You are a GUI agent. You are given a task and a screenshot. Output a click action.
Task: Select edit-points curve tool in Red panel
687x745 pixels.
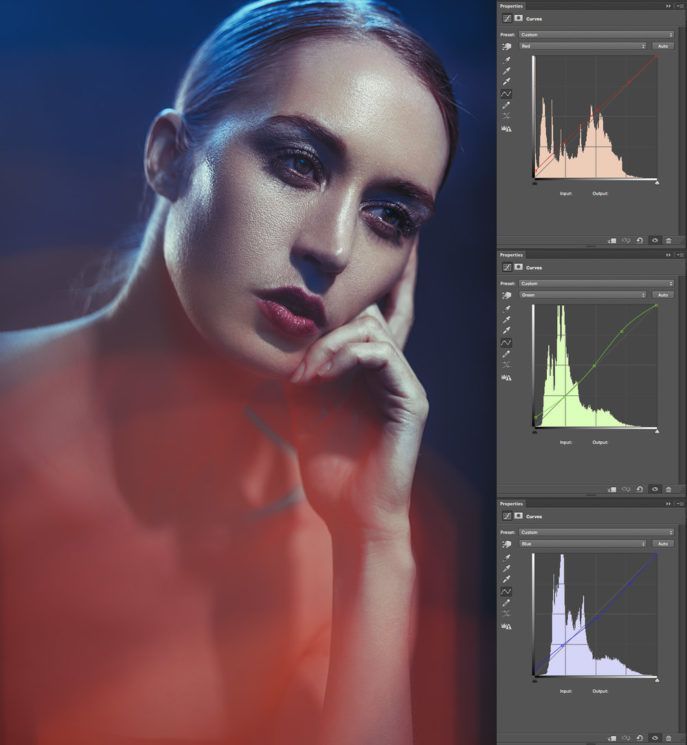506,94
